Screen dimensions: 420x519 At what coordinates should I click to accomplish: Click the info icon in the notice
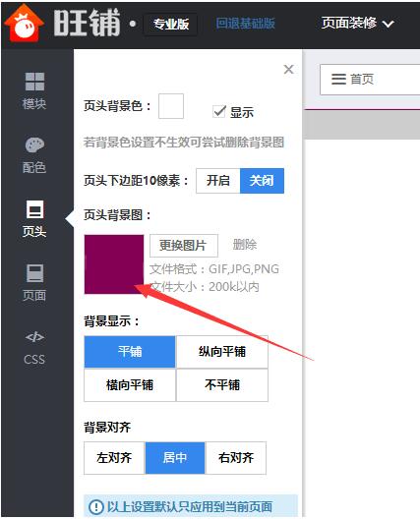click(x=96, y=507)
